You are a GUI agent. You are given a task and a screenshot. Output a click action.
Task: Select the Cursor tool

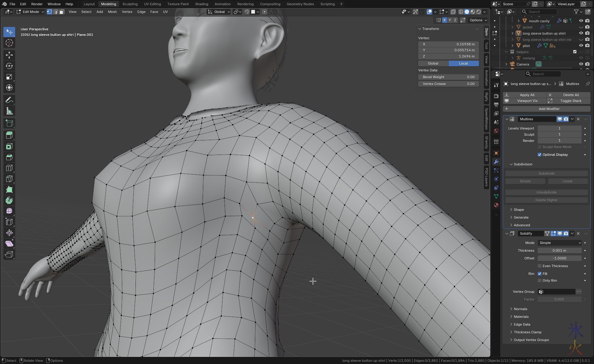tap(9, 43)
